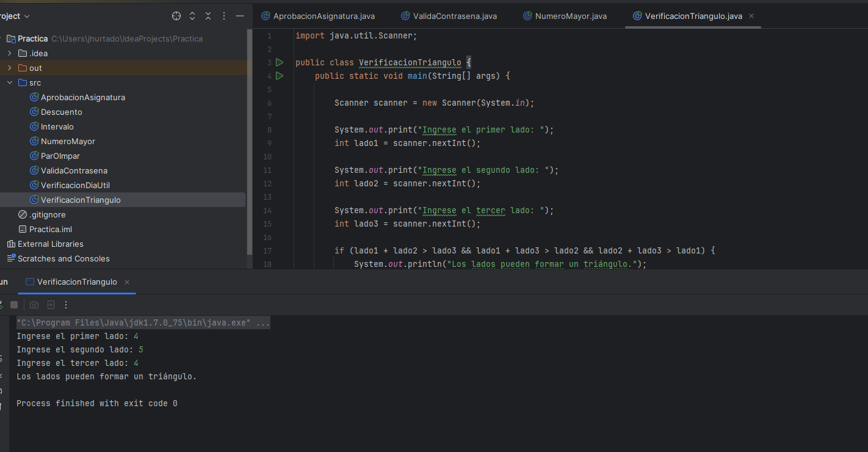Click the External Libraries icon
Image resolution: width=868 pixels, height=452 pixels.
11,244
